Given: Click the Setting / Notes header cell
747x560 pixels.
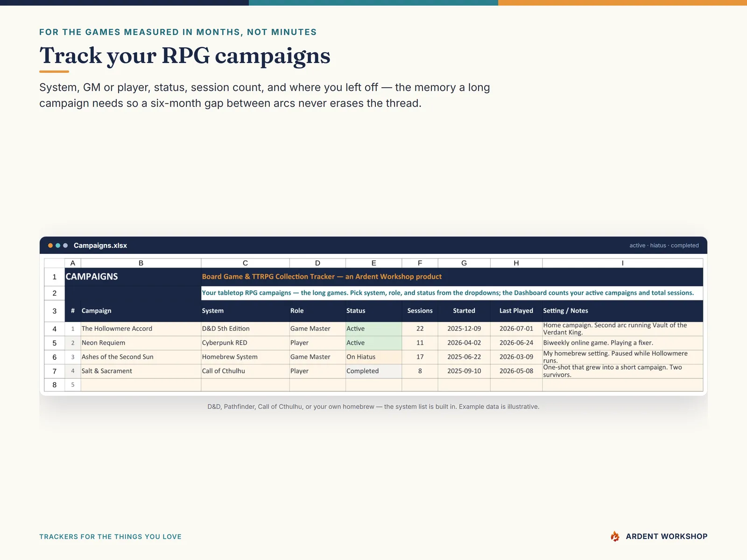Looking at the screenshot, I should 622,311.
